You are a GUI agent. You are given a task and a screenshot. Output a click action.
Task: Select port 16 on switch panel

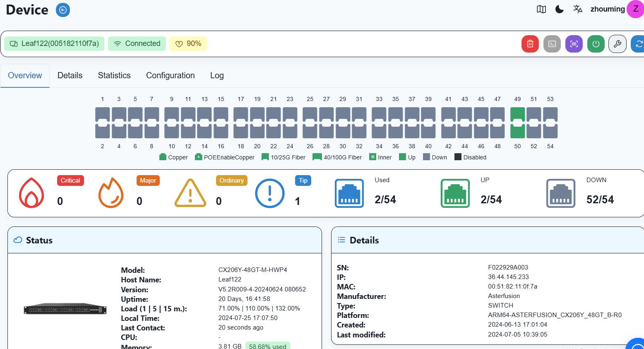[x=221, y=131]
